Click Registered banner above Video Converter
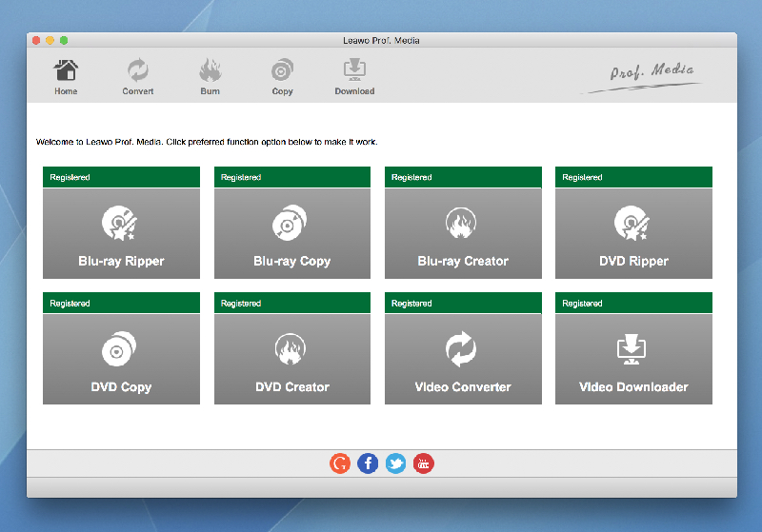The width and height of the screenshot is (762, 532). (463, 303)
